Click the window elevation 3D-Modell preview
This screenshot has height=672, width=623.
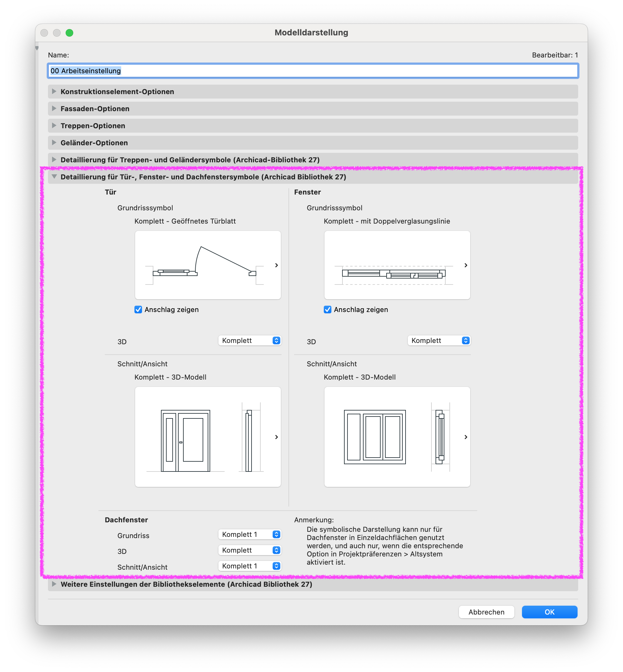click(397, 437)
